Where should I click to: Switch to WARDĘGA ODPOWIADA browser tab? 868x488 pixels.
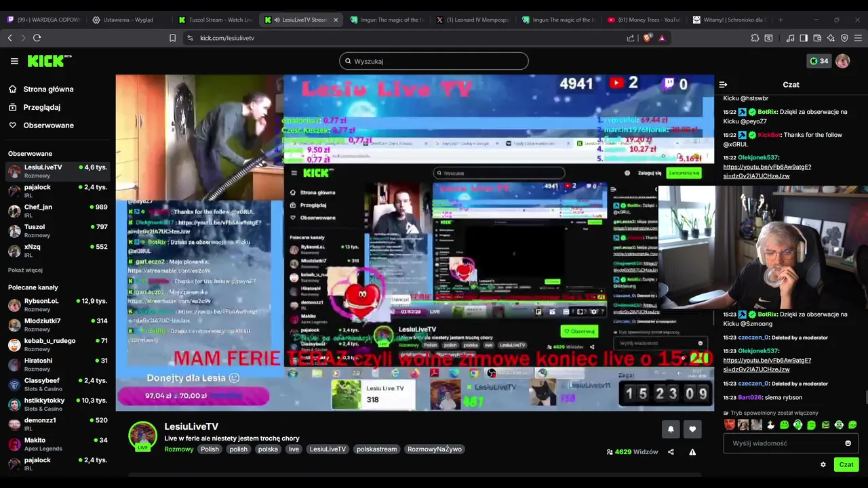(43, 20)
